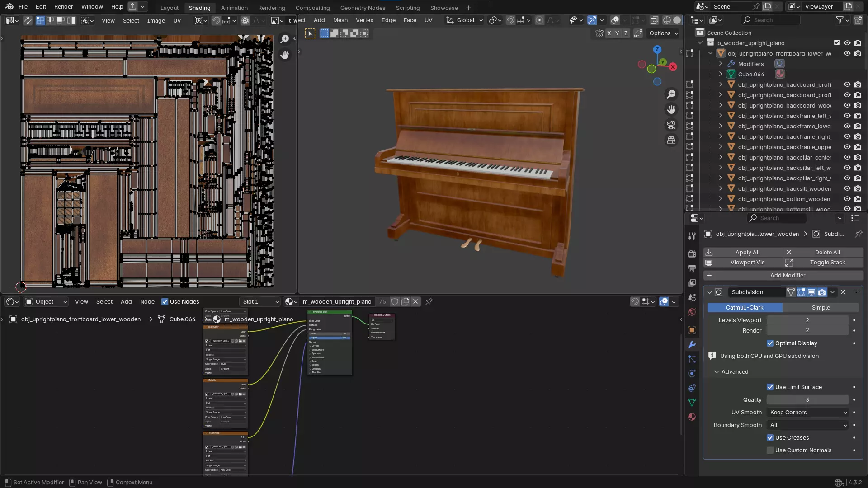Image resolution: width=868 pixels, height=488 pixels.
Task: Open the Tool properties tab
Action: tap(692, 236)
